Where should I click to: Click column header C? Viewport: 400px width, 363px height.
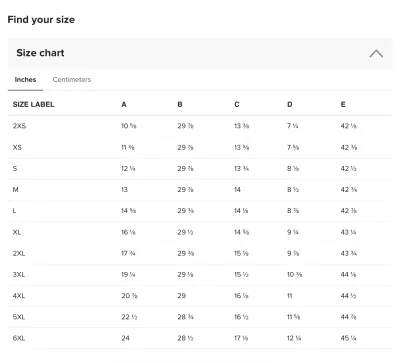point(237,105)
